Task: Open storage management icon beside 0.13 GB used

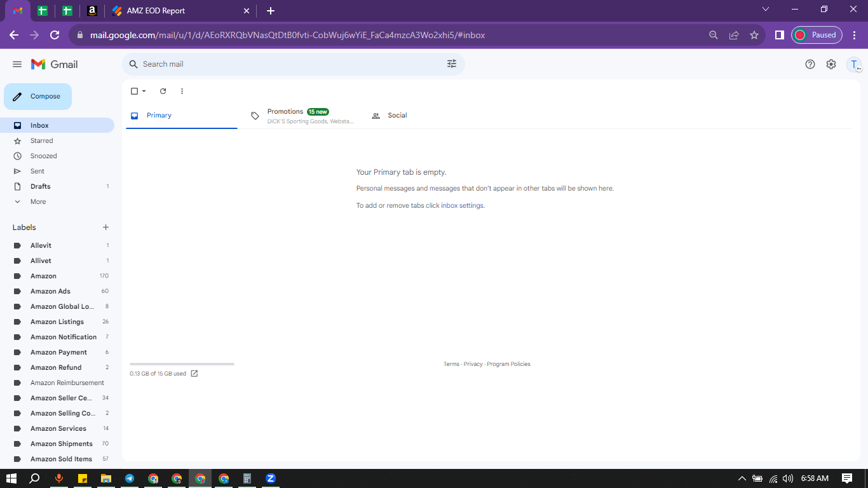Action: pos(194,374)
